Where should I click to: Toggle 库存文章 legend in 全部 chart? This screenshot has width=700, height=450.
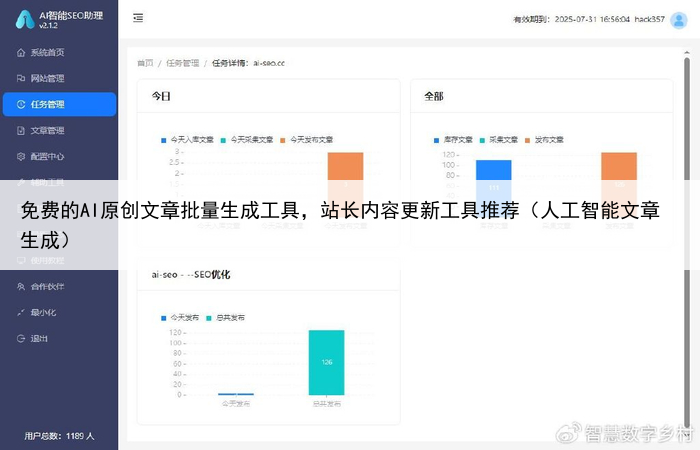[x=455, y=139]
